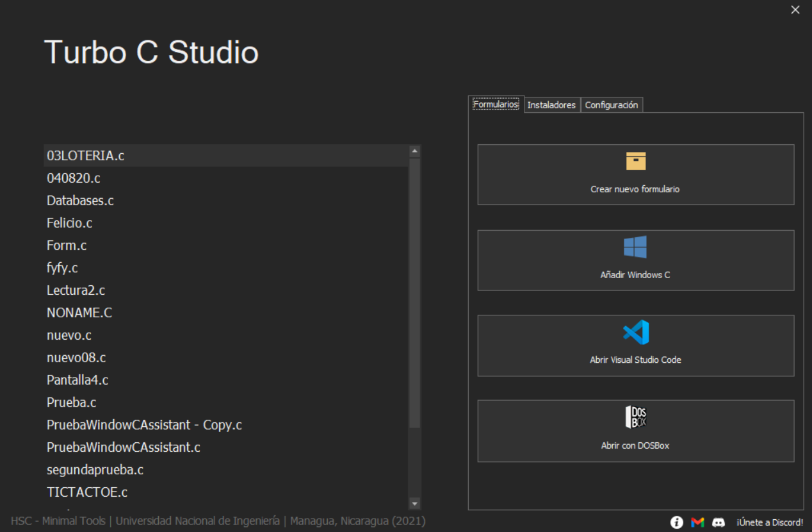Switch to the Instaladores tab
Screen dimensions: 812x532
(x=551, y=104)
